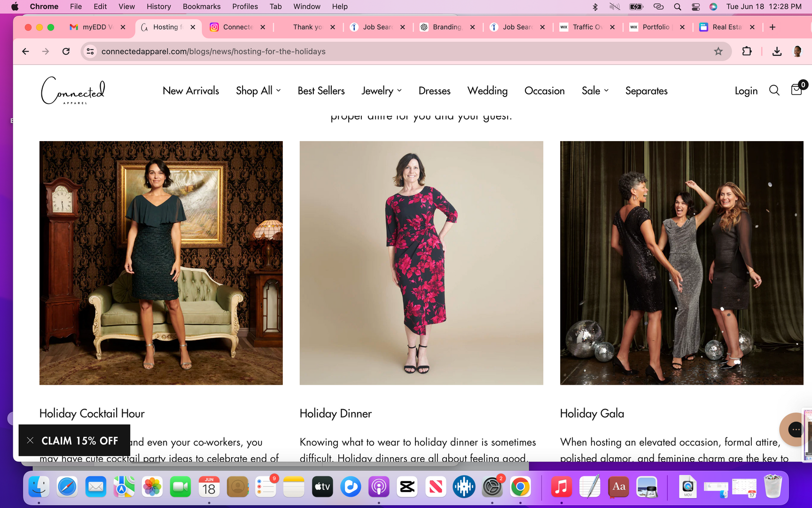The image size is (812, 508).
Task: Reload the current page
Action: (66, 51)
